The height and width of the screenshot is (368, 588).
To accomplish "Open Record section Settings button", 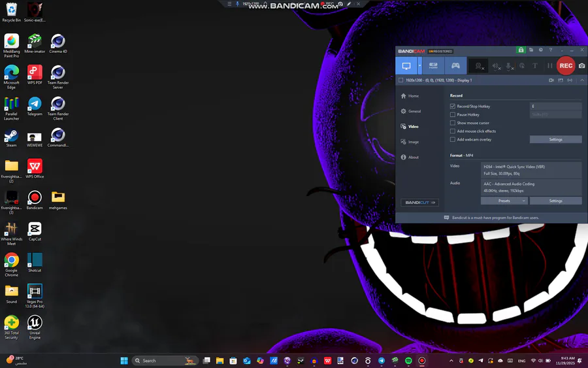I will 556,139.
